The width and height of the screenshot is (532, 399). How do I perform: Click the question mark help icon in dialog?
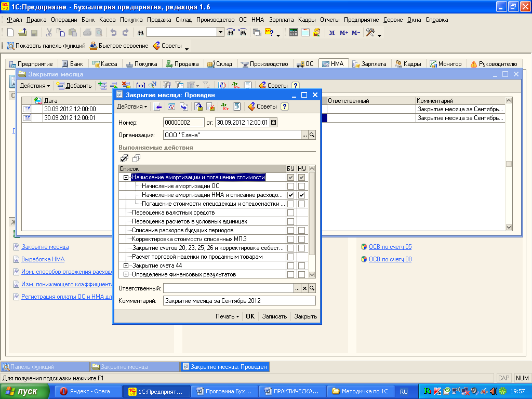tap(285, 107)
